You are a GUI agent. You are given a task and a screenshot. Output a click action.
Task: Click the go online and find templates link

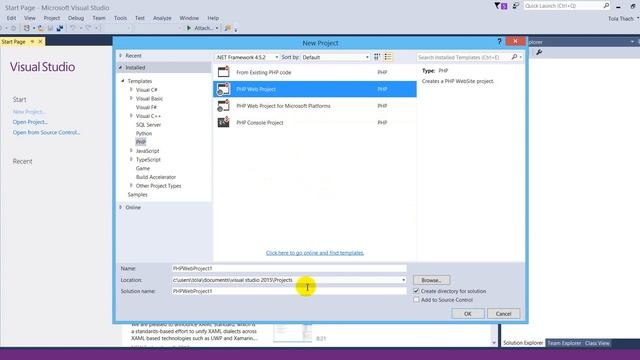click(315, 253)
